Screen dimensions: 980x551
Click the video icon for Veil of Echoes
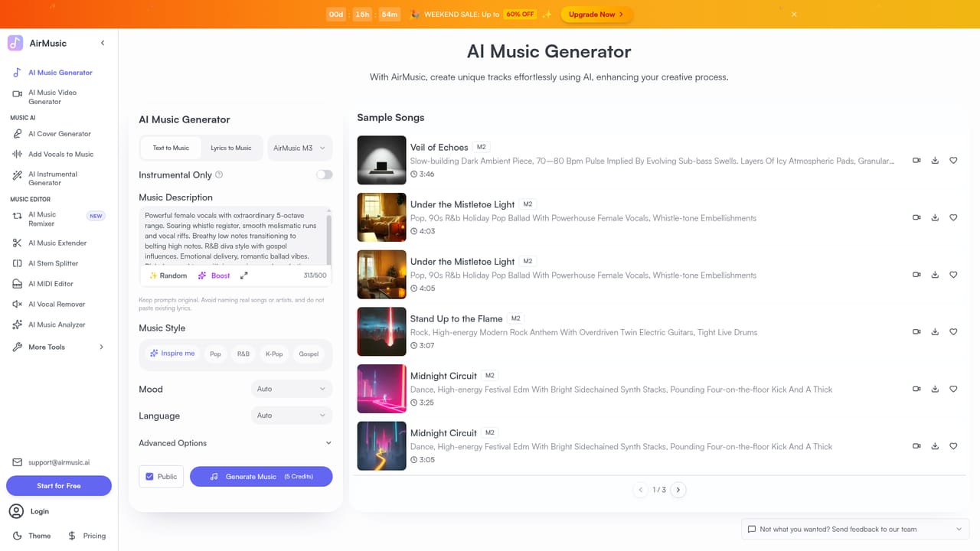click(916, 161)
